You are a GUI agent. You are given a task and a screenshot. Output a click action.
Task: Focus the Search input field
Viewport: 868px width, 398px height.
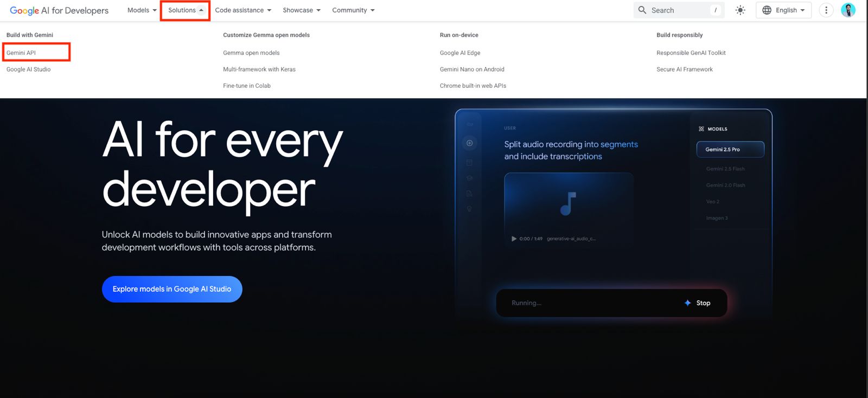pyautogui.click(x=679, y=10)
